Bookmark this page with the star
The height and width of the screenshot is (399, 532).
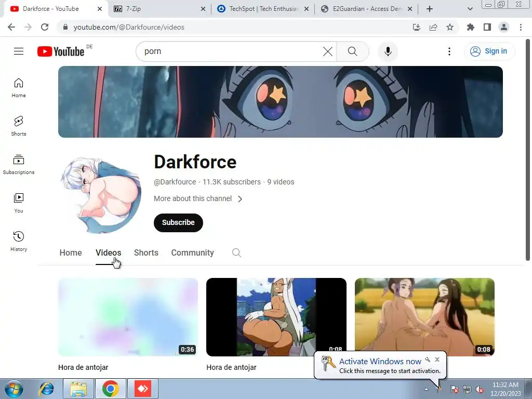(450, 27)
